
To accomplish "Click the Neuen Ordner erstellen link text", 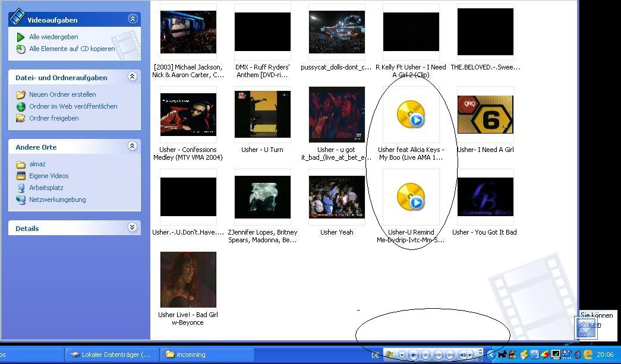I will tap(62, 94).
